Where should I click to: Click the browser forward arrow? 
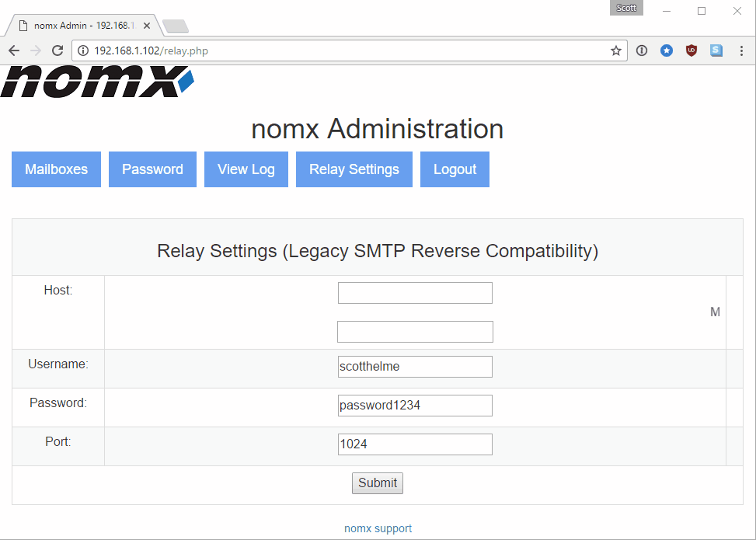click(x=36, y=51)
